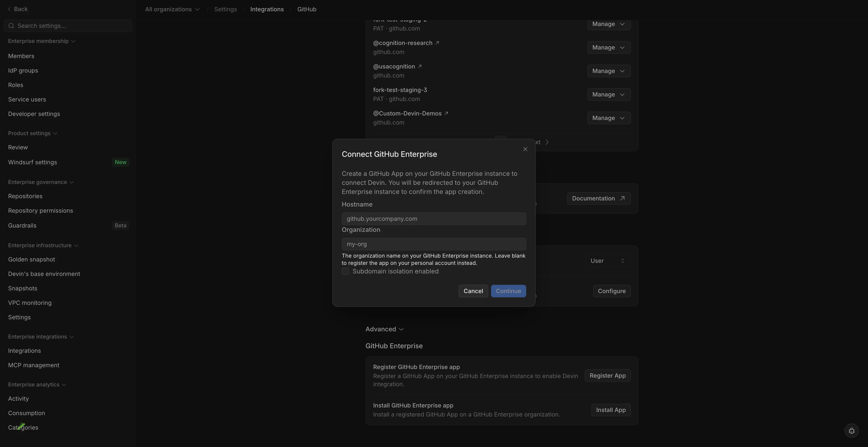Collapse Enterprise infrastructure section
This screenshot has height=447, width=868.
(x=43, y=245)
